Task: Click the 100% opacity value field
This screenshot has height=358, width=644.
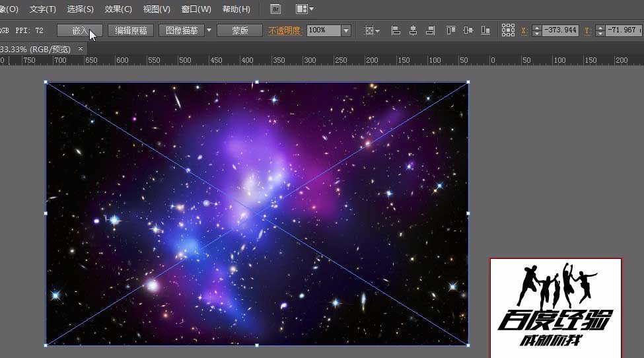Action: pos(324,30)
